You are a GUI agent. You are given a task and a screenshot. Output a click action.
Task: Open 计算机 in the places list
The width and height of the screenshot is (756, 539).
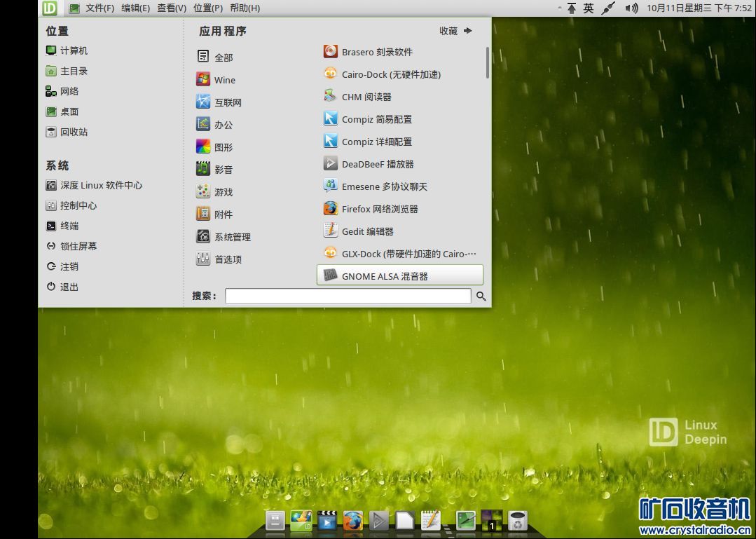[x=67, y=50]
